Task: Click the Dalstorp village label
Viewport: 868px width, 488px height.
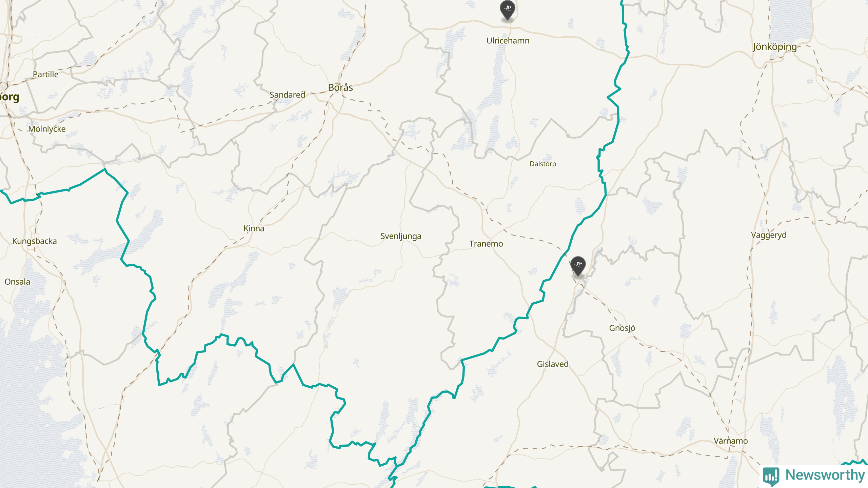Action: tap(543, 164)
